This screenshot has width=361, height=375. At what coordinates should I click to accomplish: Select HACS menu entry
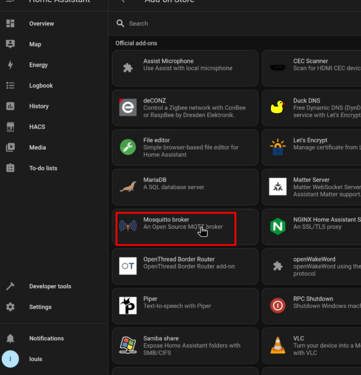point(37,127)
